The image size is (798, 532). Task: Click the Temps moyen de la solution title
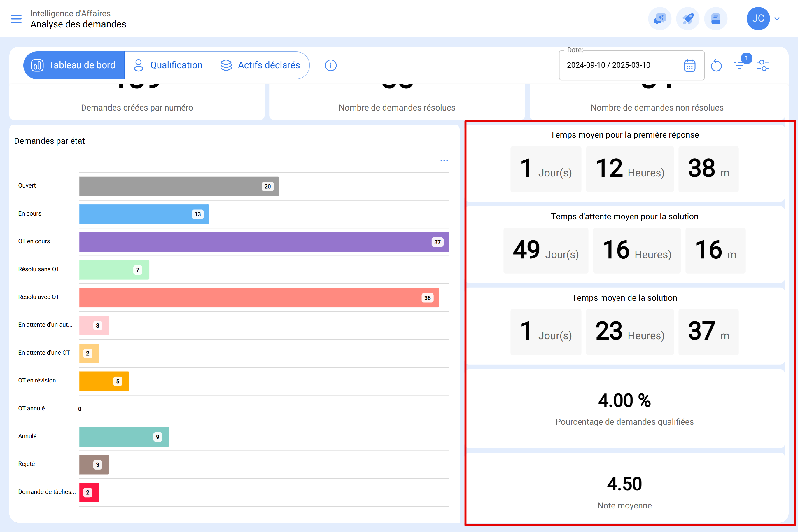tap(624, 297)
